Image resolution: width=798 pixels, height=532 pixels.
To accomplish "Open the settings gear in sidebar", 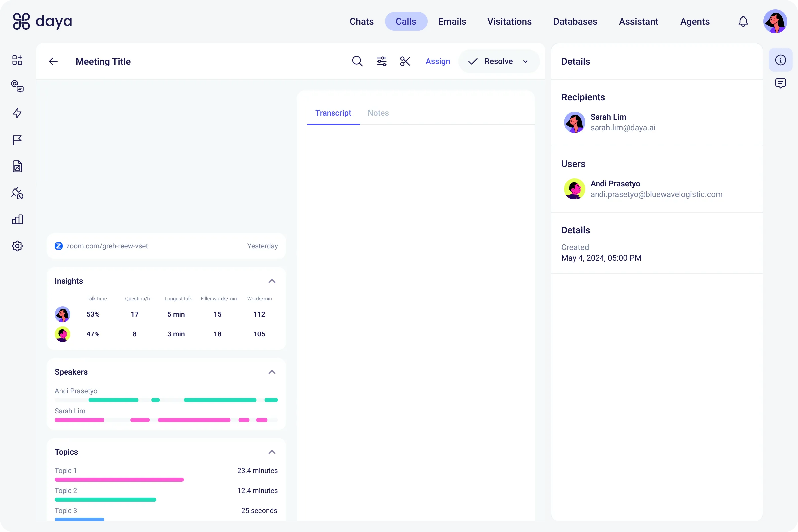I will pyautogui.click(x=17, y=246).
